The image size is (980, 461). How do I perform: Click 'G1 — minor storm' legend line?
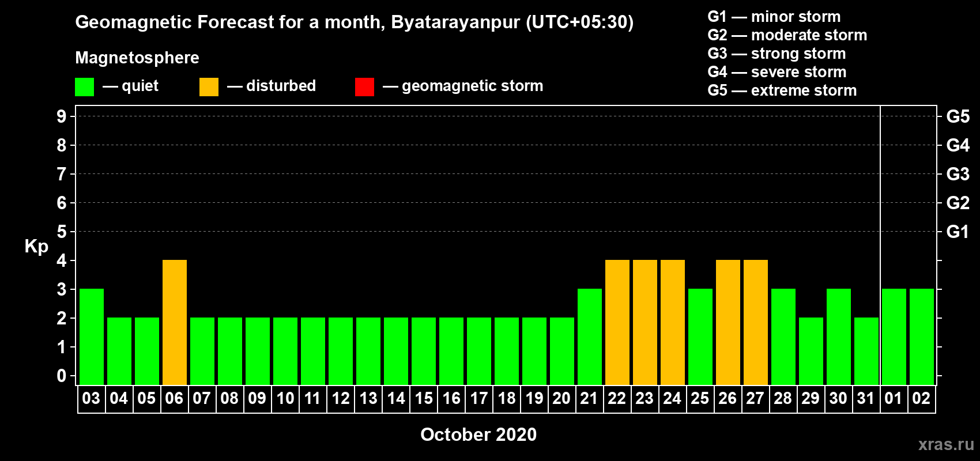(x=774, y=17)
